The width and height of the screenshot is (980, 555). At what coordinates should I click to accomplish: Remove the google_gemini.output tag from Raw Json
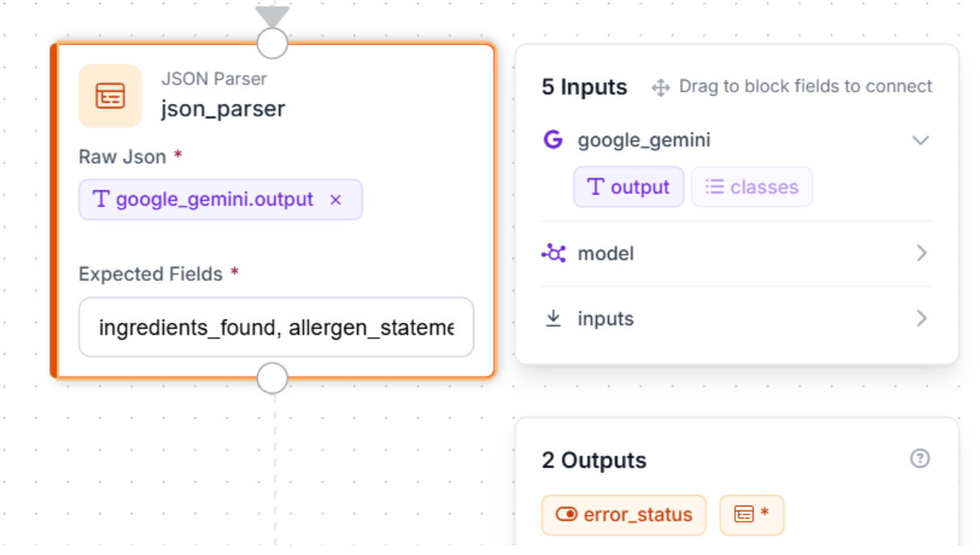pos(336,200)
